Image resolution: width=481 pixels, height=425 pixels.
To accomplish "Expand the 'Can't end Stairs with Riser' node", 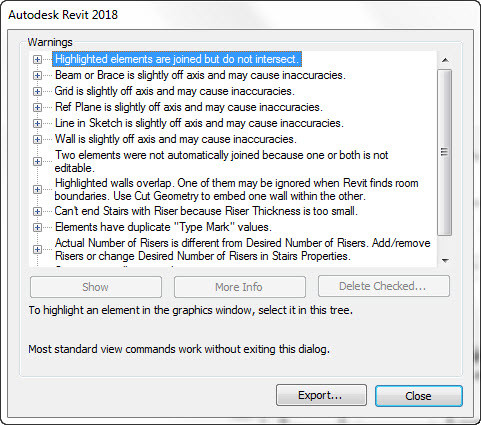I will click(37, 212).
